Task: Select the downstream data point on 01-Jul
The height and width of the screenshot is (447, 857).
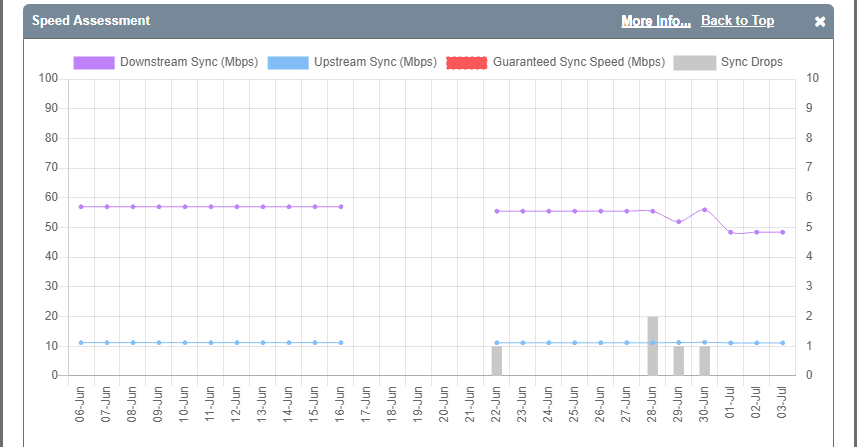Action: point(731,232)
